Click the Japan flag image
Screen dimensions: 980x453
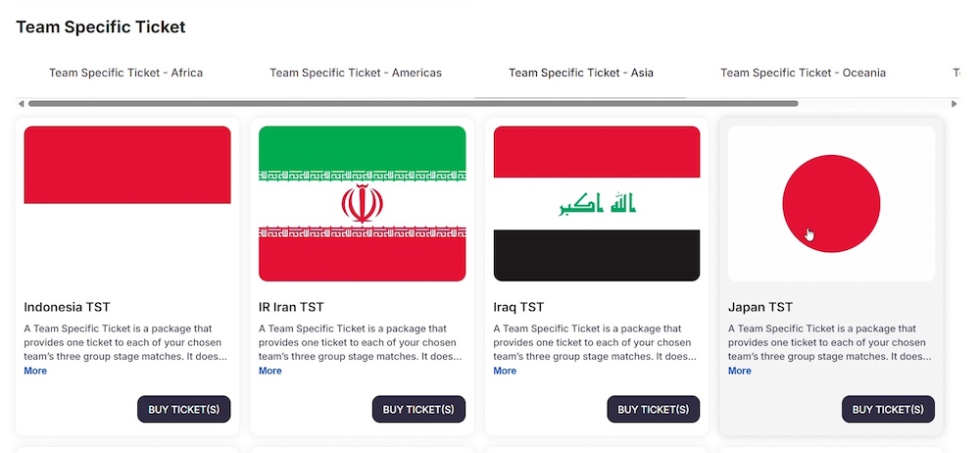pyautogui.click(x=831, y=203)
